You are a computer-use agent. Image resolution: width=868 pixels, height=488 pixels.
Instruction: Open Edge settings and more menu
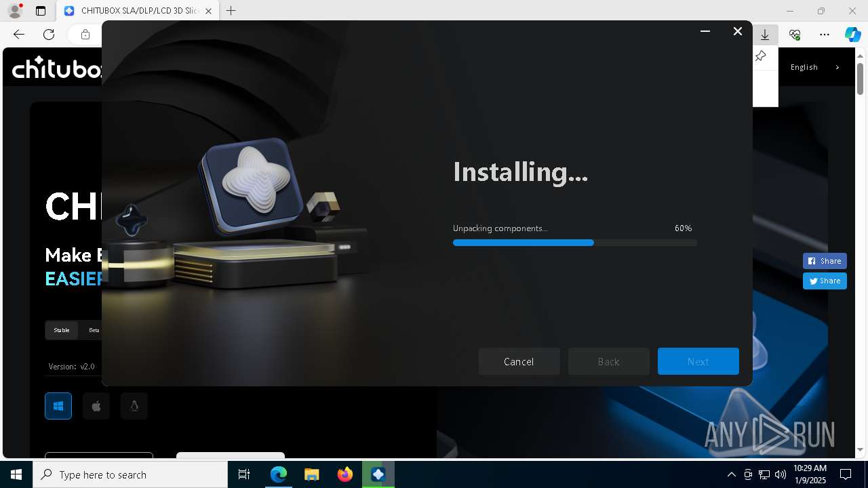pyautogui.click(x=825, y=35)
